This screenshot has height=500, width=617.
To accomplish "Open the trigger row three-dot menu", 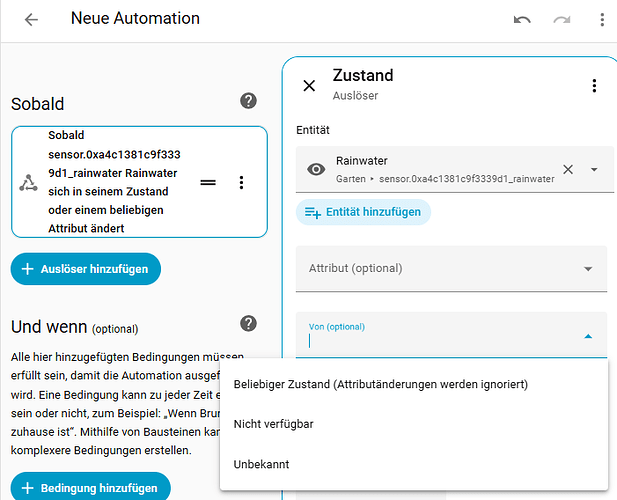I will click(x=241, y=183).
